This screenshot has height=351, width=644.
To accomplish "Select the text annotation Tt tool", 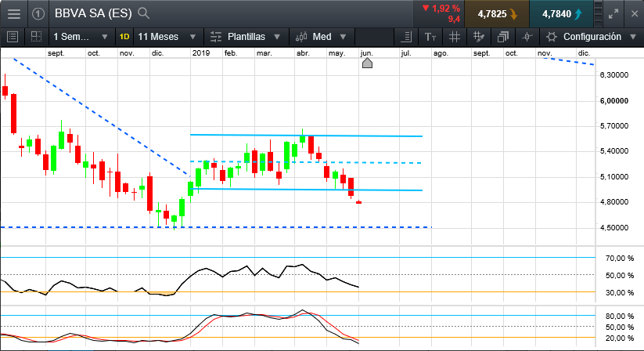I will point(430,37).
